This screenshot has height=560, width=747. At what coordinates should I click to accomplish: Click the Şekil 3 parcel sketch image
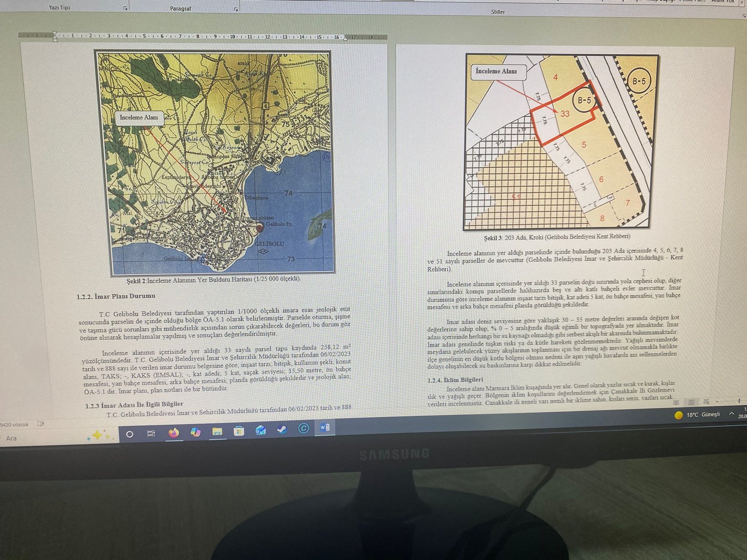[x=561, y=141]
